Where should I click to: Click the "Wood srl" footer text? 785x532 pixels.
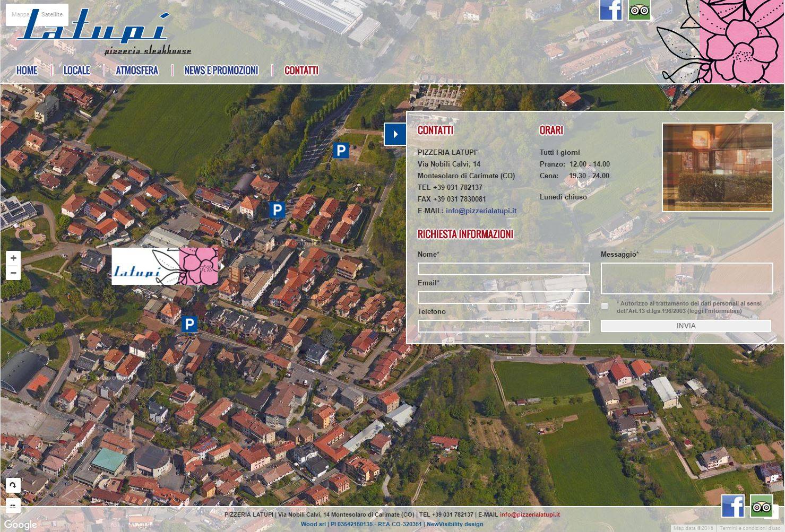click(313, 524)
